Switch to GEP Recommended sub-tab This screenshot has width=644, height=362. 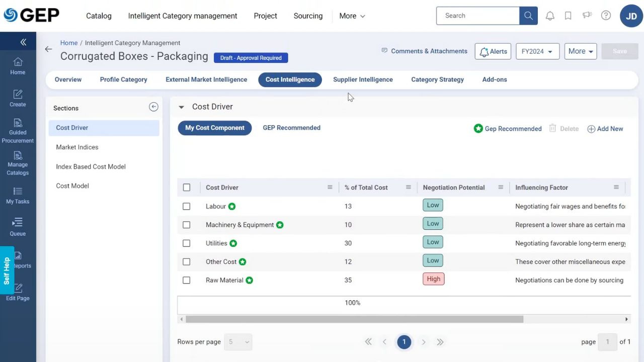(x=291, y=128)
